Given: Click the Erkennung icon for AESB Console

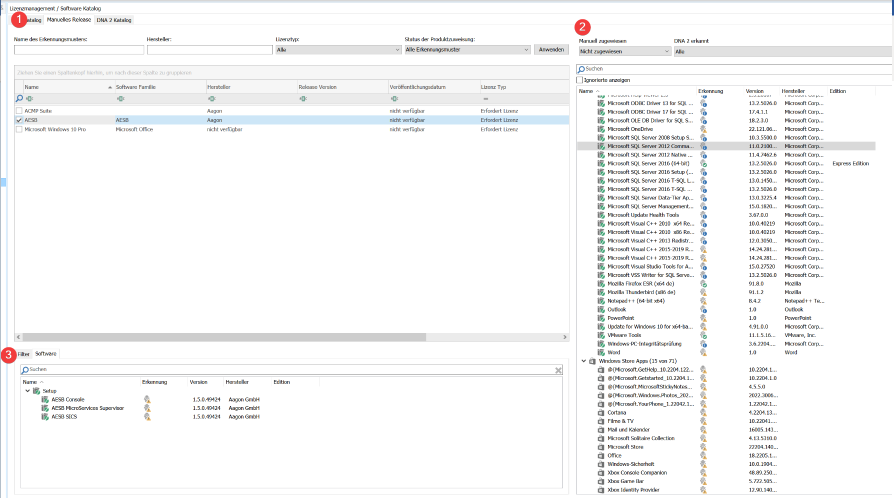Looking at the screenshot, I should click(x=147, y=400).
